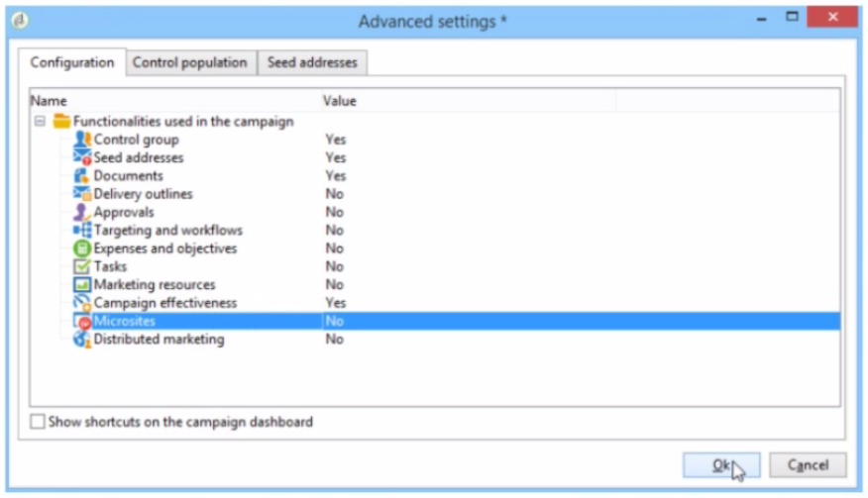Click the Tasks checkmark icon
868x498 pixels.
point(82,266)
